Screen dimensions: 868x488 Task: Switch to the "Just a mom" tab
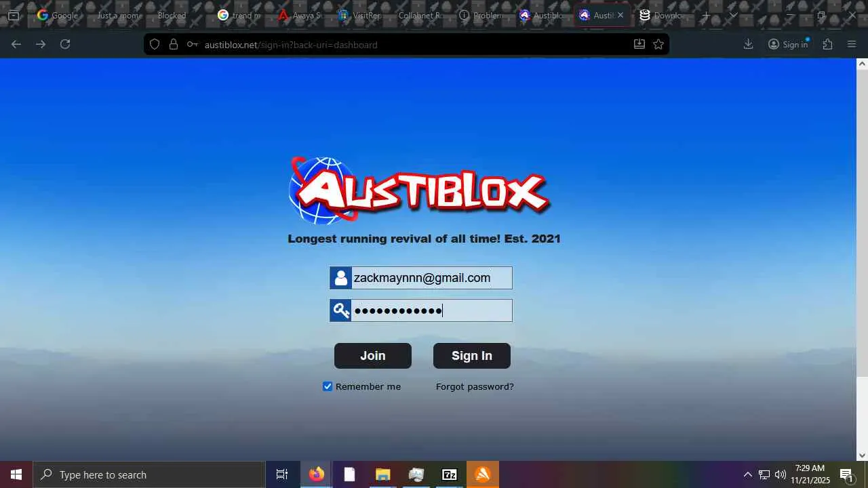pos(118,15)
